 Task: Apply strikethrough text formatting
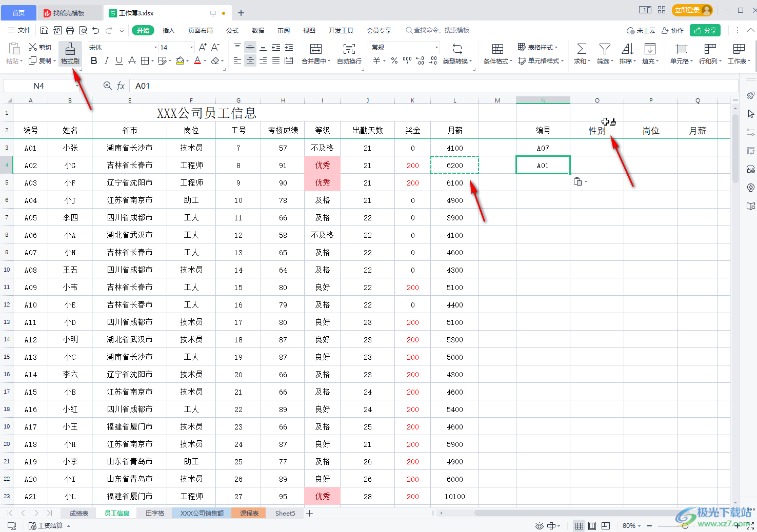[x=132, y=60]
